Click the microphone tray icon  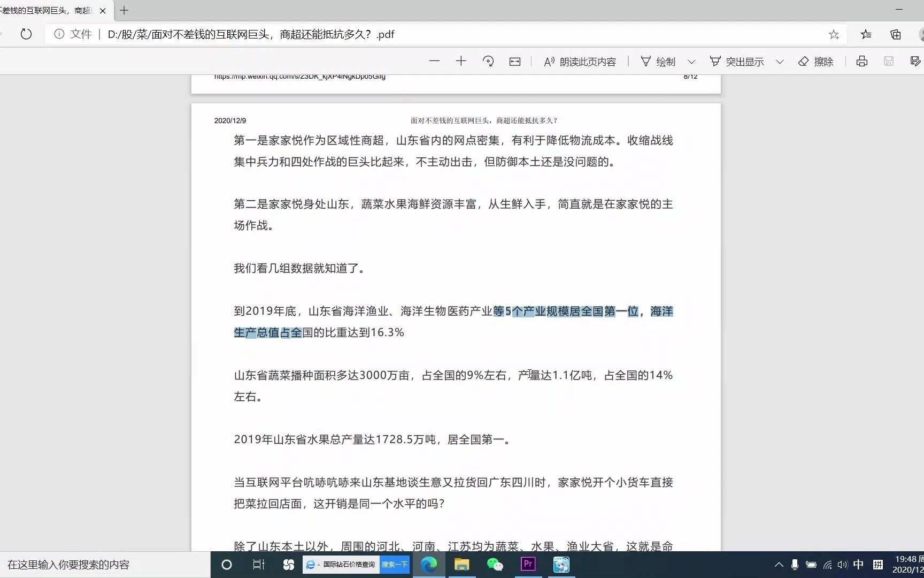(795, 565)
